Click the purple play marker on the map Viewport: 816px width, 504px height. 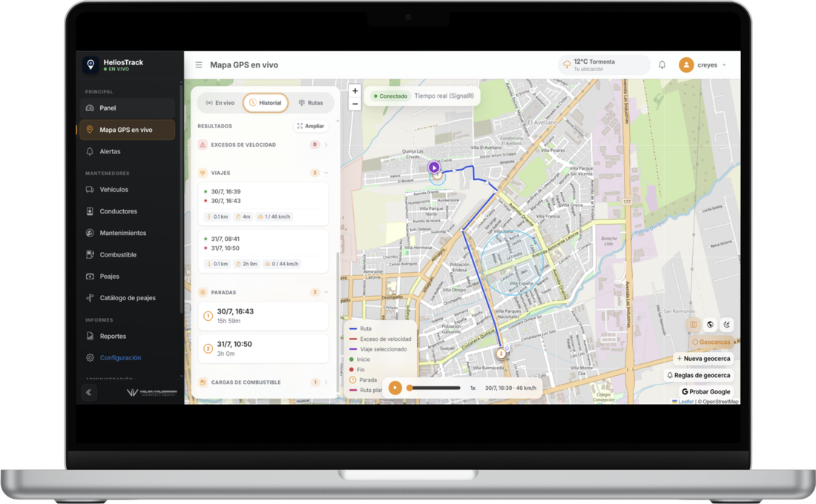[433, 168]
